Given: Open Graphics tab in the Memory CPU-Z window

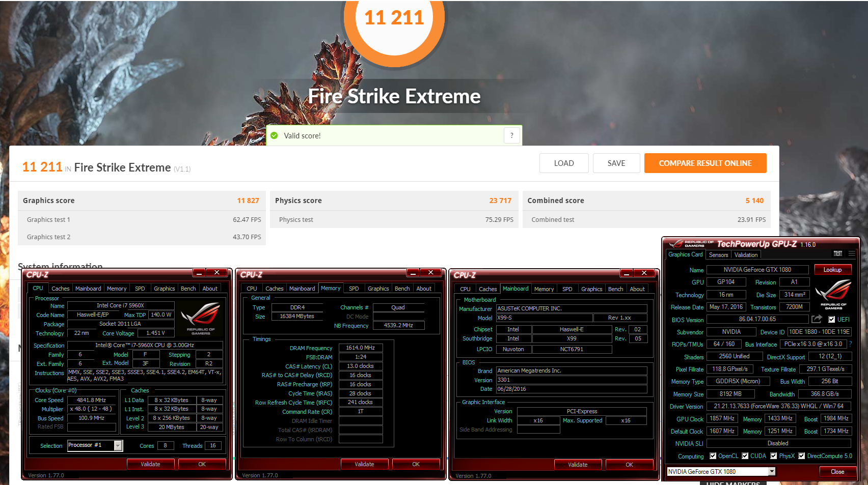Looking at the screenshot, I should pyautogui.click(x=378, y=289).
